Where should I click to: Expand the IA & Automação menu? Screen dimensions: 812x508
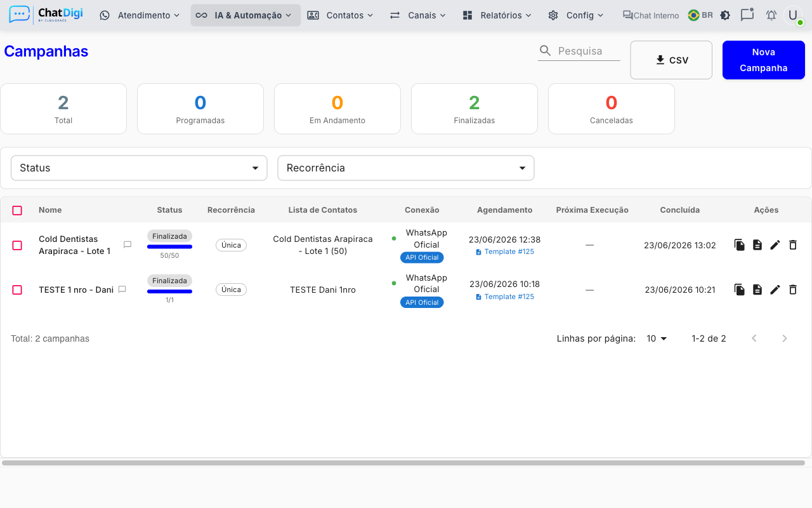tap(246, 15)
